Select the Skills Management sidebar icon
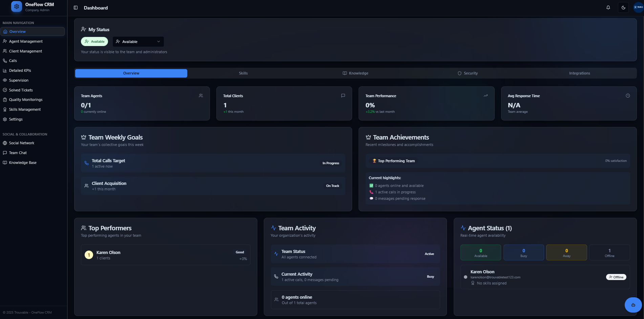Image resolution: width=644 pixels, height=319 pixels. click(x=5, y=109)
